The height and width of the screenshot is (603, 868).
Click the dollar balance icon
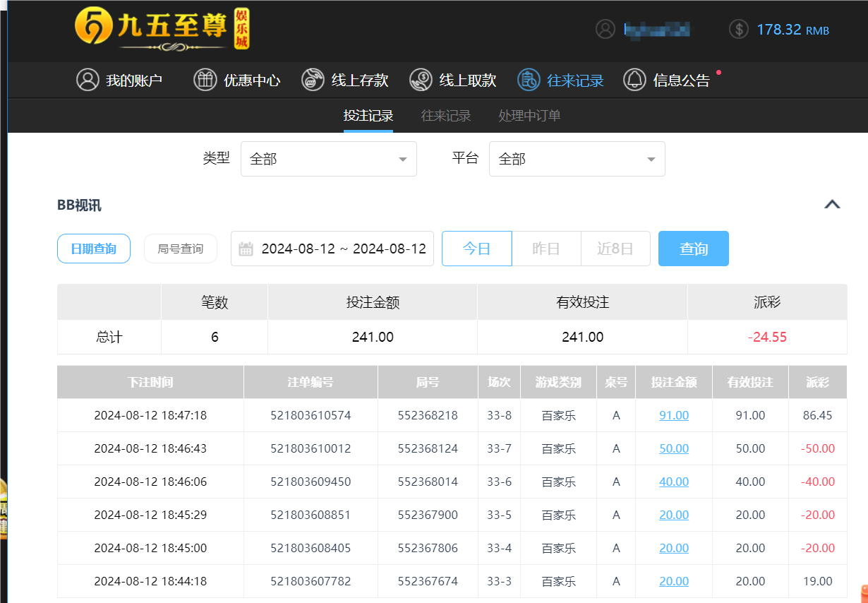pos(738,30)
